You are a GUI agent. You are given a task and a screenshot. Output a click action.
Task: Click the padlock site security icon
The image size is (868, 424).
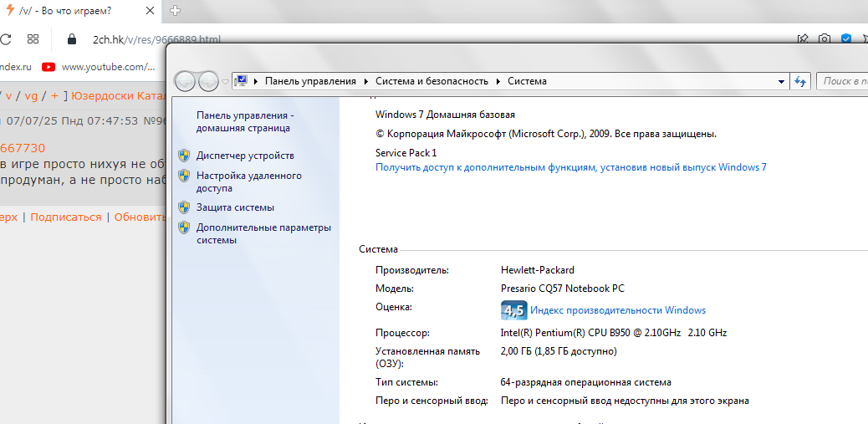(71, 38)
